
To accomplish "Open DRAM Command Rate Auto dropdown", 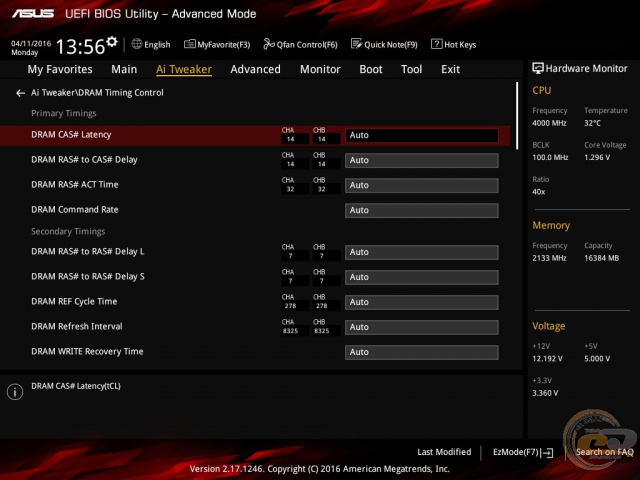I will (422, 210).
